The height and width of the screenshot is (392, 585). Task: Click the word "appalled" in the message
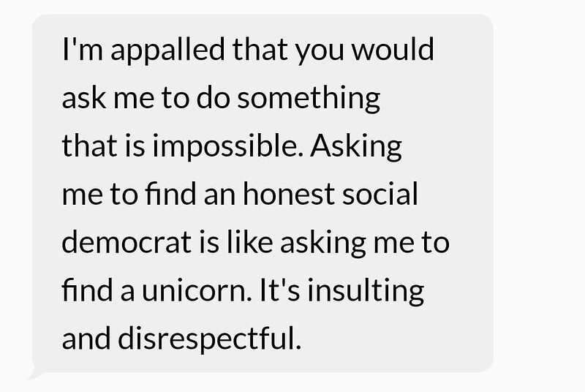pos(167,51)
